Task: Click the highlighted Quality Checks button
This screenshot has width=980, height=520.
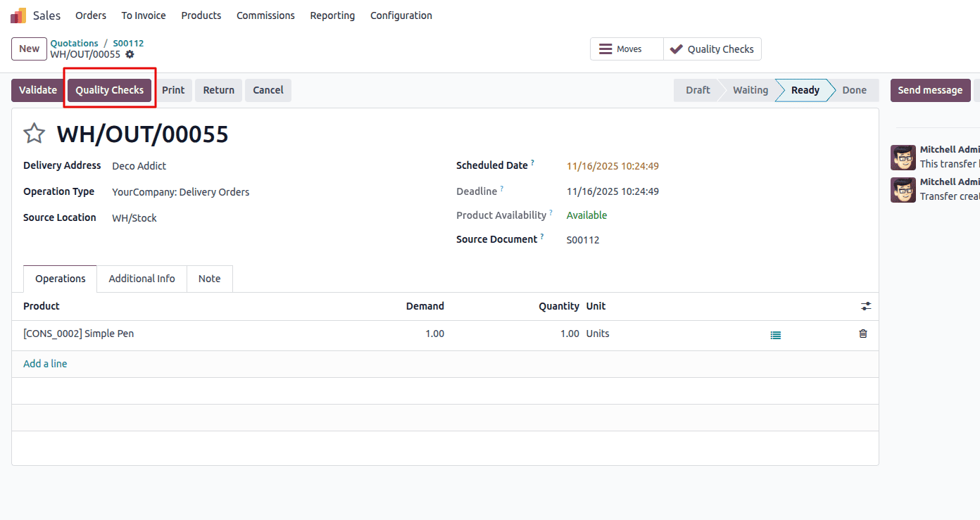Action: [110, 90]
